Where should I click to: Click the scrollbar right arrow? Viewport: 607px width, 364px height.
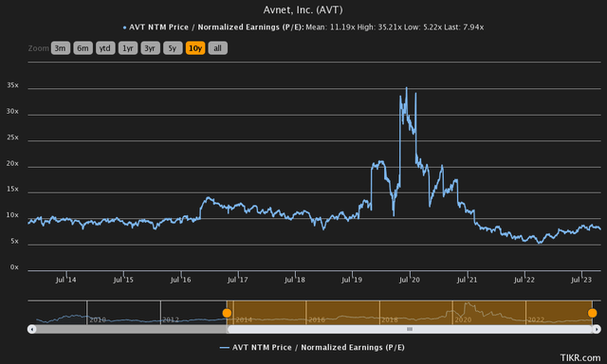597,329
